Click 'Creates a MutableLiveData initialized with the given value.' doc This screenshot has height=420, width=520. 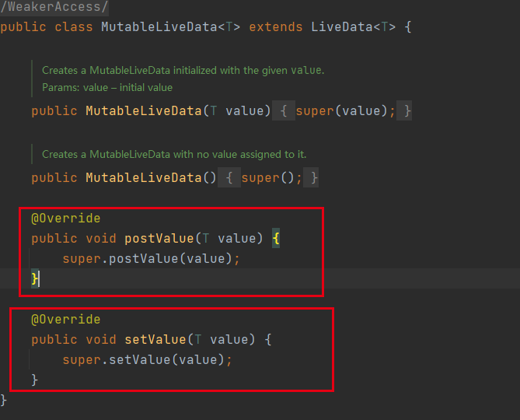tap(183, 70)
